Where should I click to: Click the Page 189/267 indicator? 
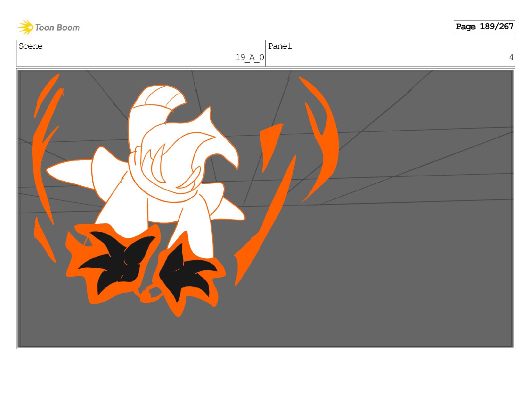(x=484, y=27)
